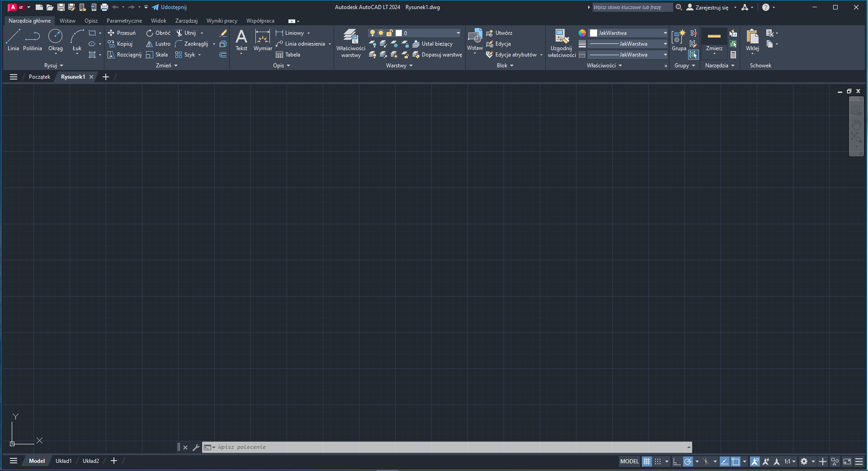Choose the Rozciągnij (stretch) tool
868x471 pixels.
click(124, 55)
